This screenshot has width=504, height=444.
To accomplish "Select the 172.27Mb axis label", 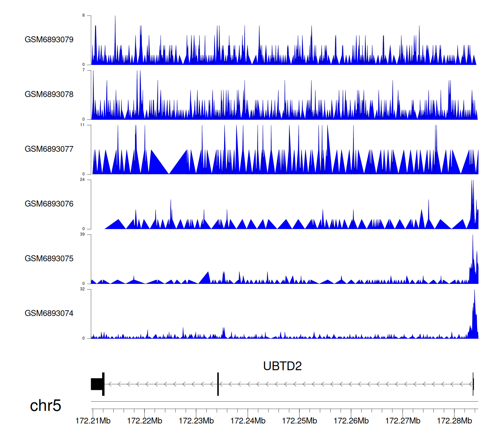I will [x=403, y=421].
